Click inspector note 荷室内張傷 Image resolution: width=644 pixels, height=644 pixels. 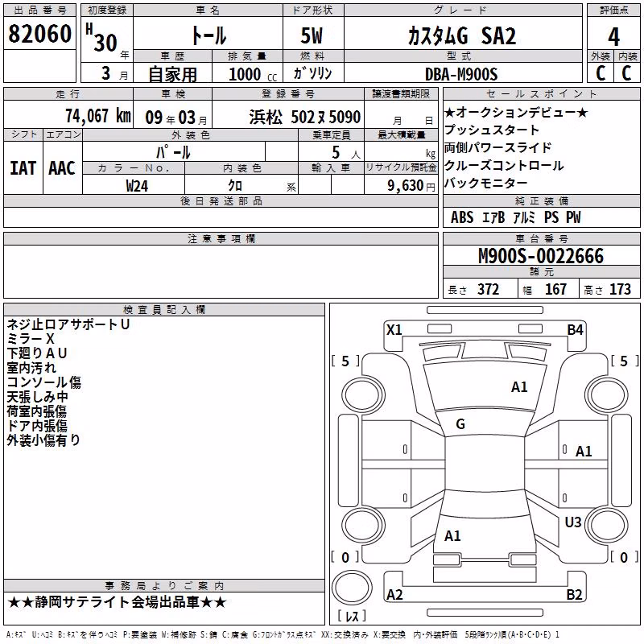[x=36, y=411]
